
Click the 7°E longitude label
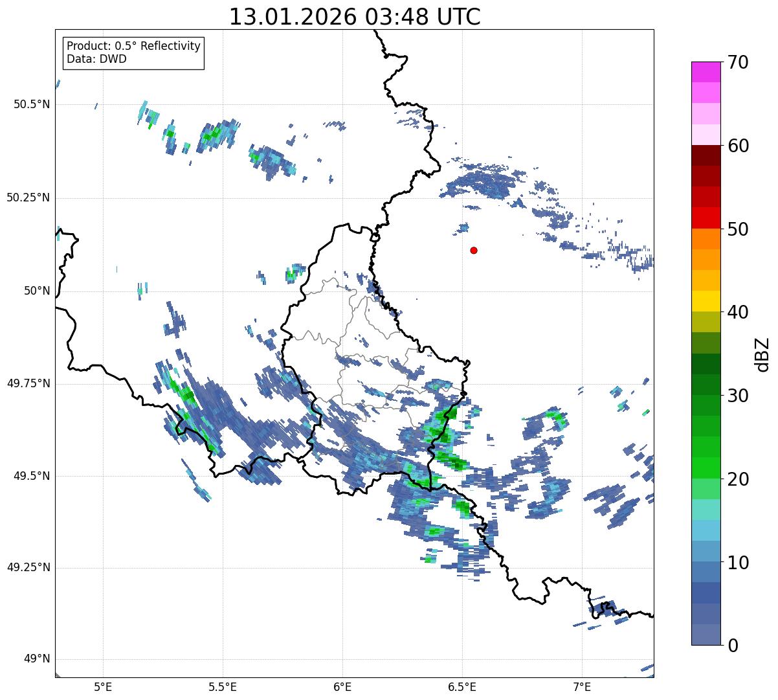pyautogui.click(x=582, y=687)
